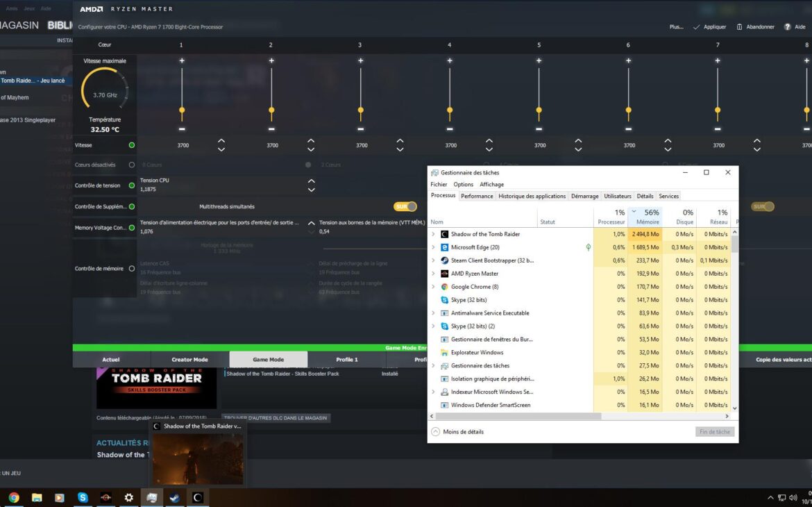Screen dimensions: 812x507
Task: Expand the Shadow of the Tomb Raider process
Action: (x=433, y=234)
